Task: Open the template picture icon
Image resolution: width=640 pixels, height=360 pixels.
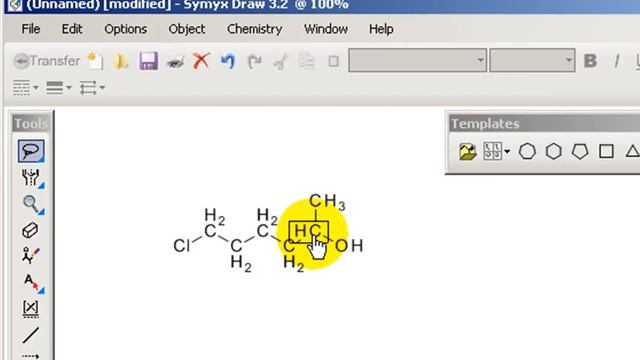Action: 468,151
